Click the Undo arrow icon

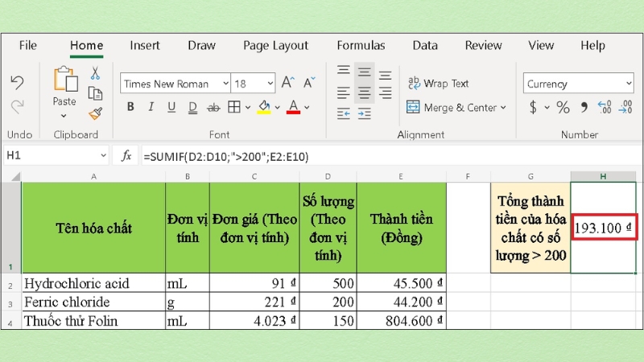coord(17,83)
